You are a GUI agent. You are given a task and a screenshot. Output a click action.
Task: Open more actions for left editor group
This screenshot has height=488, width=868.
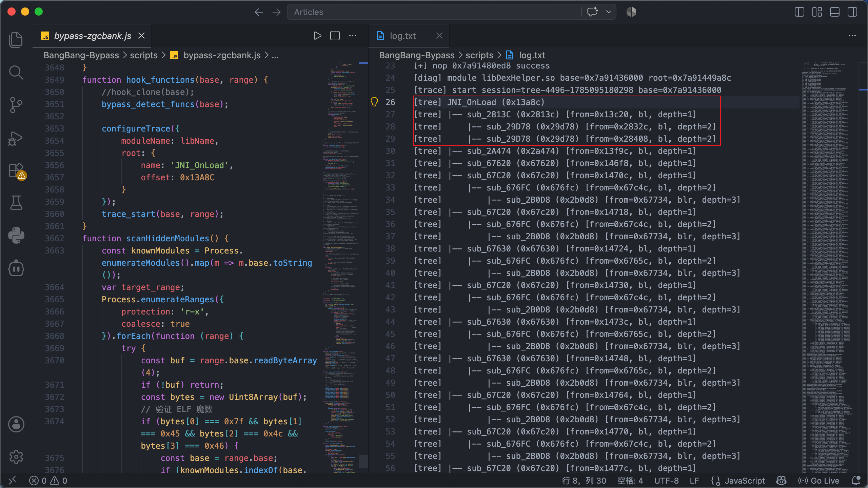coord(353,36)
